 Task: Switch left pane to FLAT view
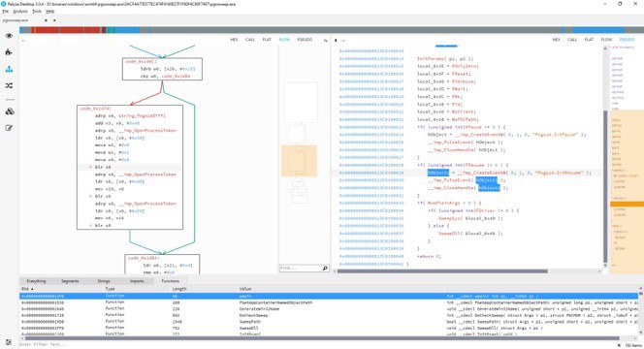267,40
